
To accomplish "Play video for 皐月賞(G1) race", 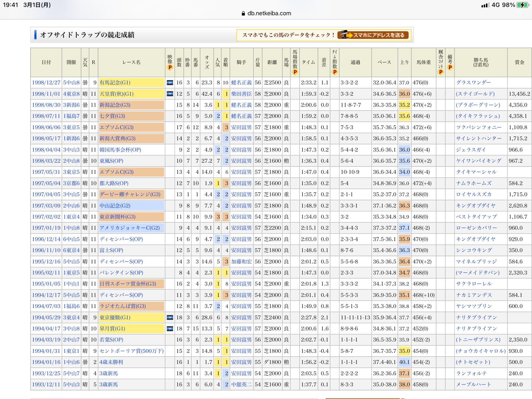I will (x=170, y=329).
